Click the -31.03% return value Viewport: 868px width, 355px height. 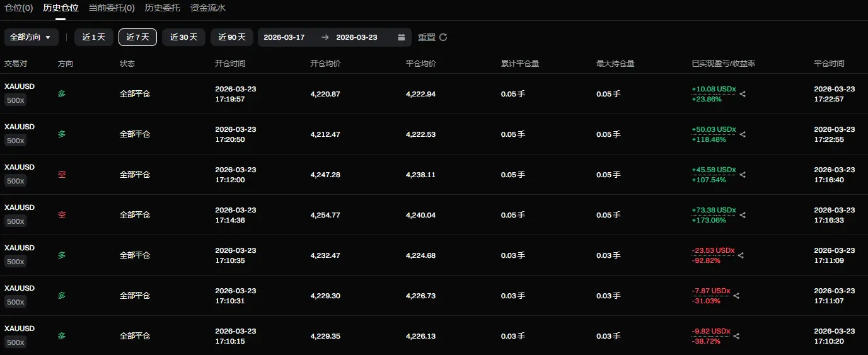[706, 301]
